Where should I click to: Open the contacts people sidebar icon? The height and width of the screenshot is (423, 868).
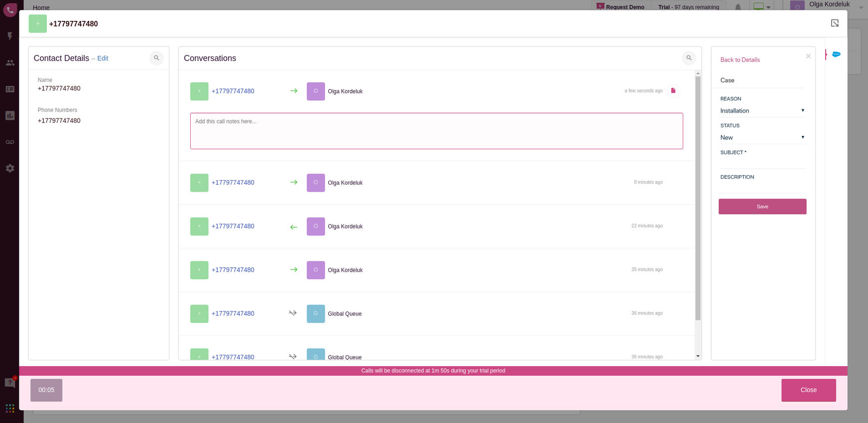(x=10, y=63)
